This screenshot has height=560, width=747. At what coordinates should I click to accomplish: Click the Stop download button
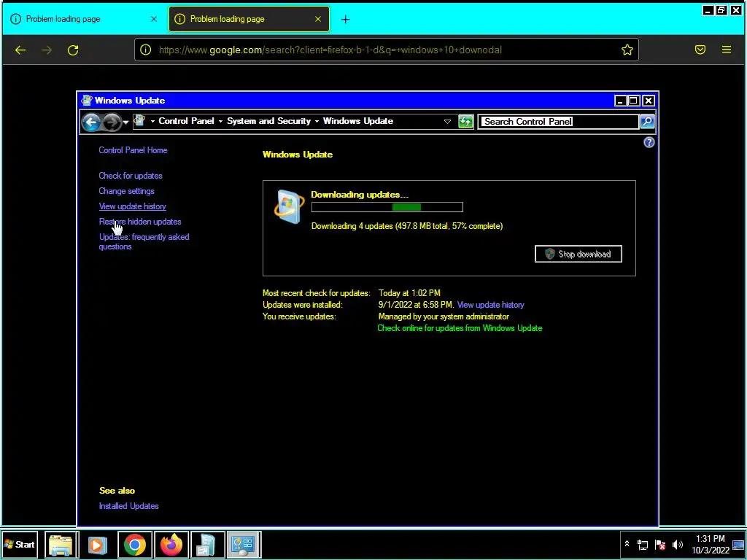click(x=578, y=254)
